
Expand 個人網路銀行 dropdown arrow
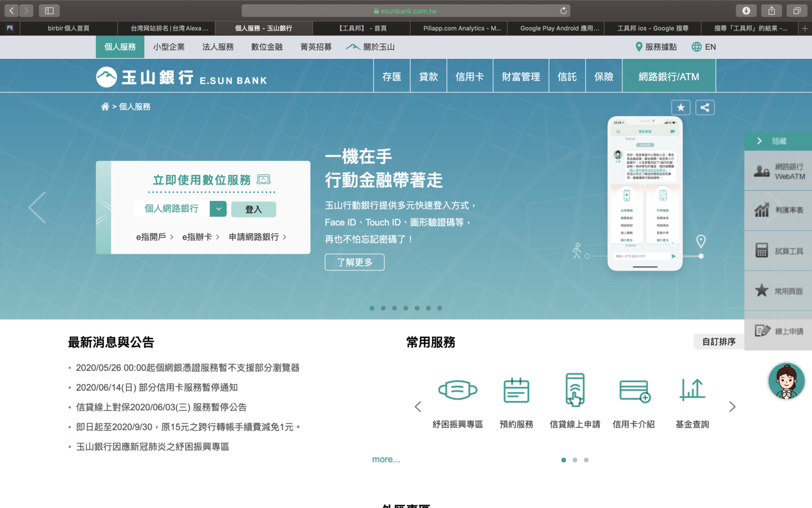click(218, 209)
